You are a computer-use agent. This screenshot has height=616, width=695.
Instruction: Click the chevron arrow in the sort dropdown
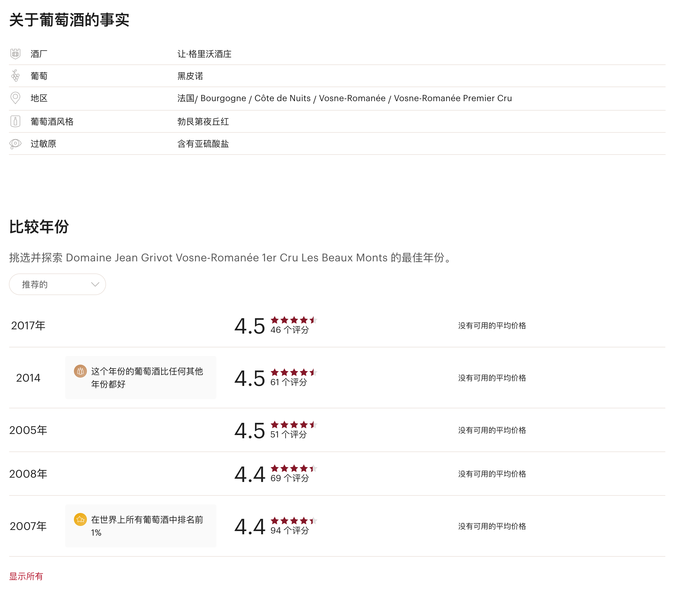tap(95, 284)
